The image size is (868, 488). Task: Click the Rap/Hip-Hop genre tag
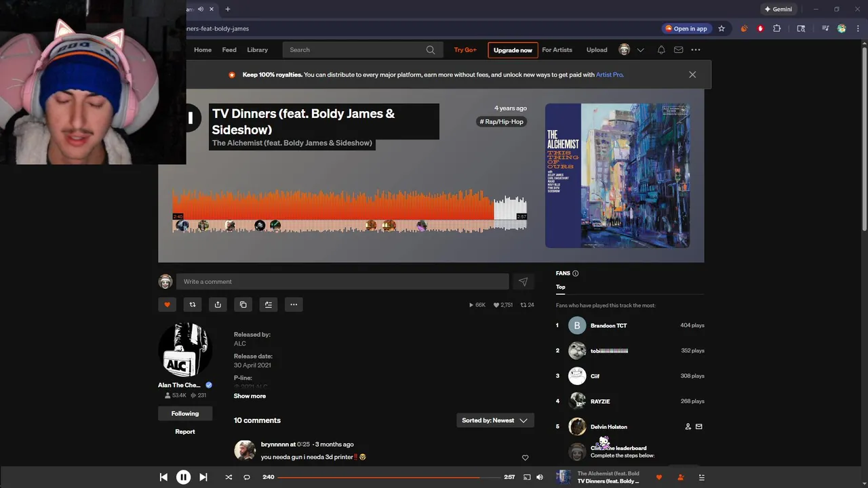pyautogui.click(x=502, y=121)
